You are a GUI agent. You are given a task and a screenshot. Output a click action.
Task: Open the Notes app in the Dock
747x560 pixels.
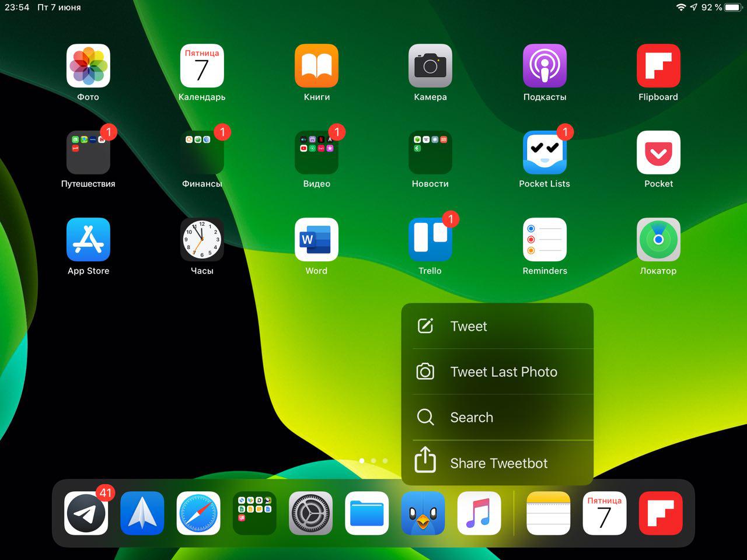[x=548, y=513]
